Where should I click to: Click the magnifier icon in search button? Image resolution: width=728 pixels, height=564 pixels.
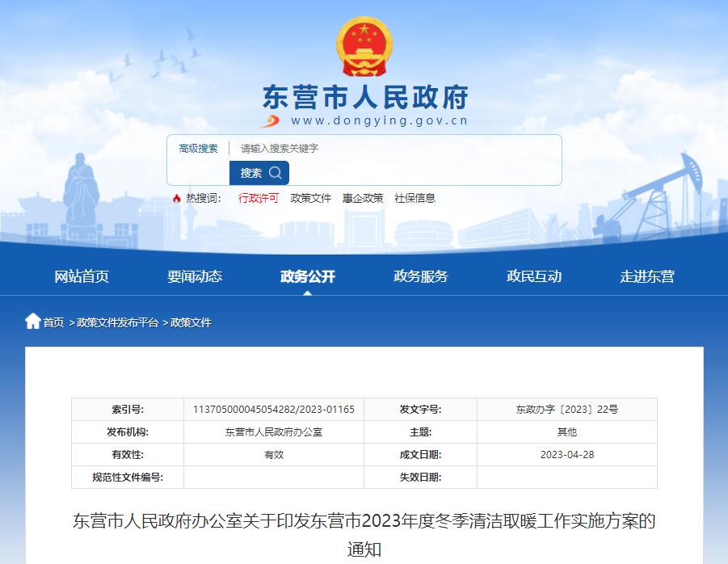[276, 173]
